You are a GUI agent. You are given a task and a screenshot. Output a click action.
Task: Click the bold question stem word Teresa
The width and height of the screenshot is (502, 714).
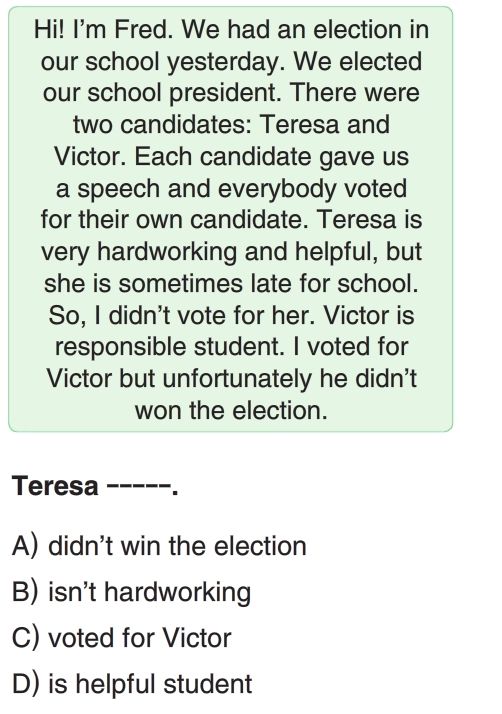coord(55,485)
